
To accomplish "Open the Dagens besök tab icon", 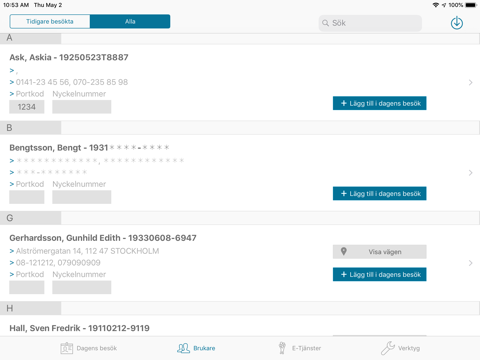I will tap(67, 348).
